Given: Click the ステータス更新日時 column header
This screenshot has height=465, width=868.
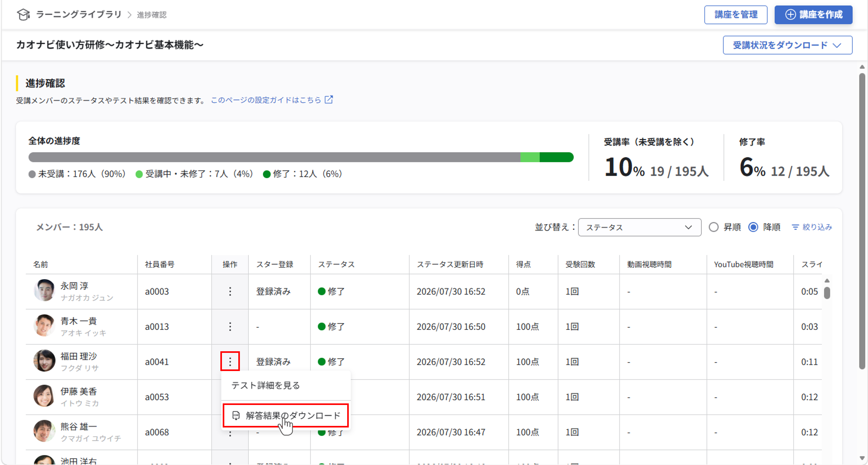Looking at the screenshot, I should click(450, 264).
